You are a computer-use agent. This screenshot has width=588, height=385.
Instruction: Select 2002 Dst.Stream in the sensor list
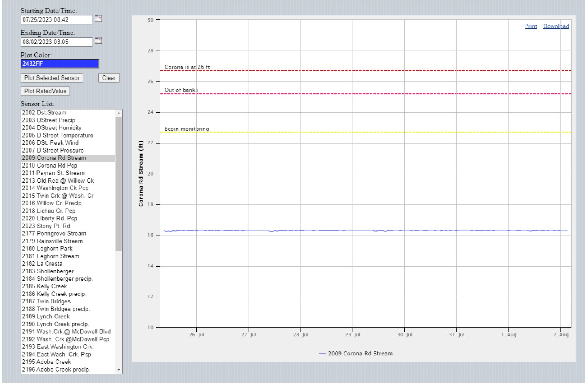click(x=44, y=113)
